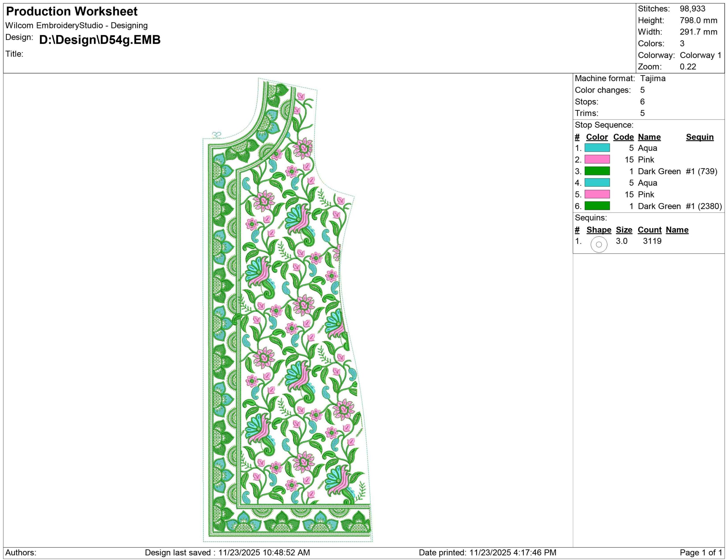Click the embroidery design preview image
Screen dimensions: 728x560
[287, 310]
